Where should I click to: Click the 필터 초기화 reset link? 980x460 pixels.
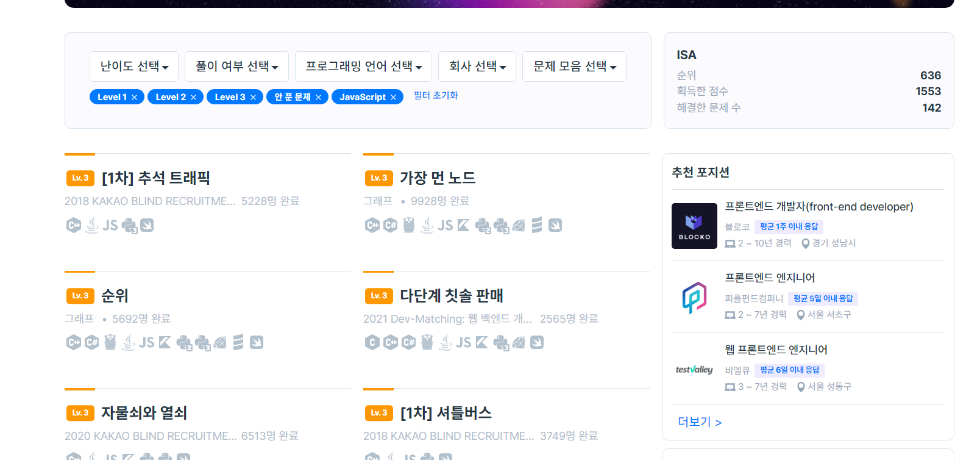436,96
